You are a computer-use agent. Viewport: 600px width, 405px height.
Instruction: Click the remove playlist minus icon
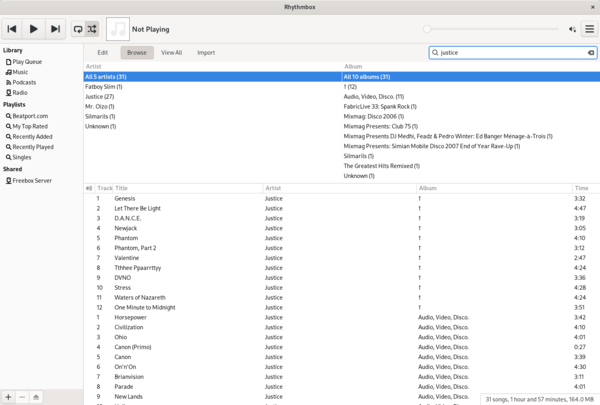[22, 397]
